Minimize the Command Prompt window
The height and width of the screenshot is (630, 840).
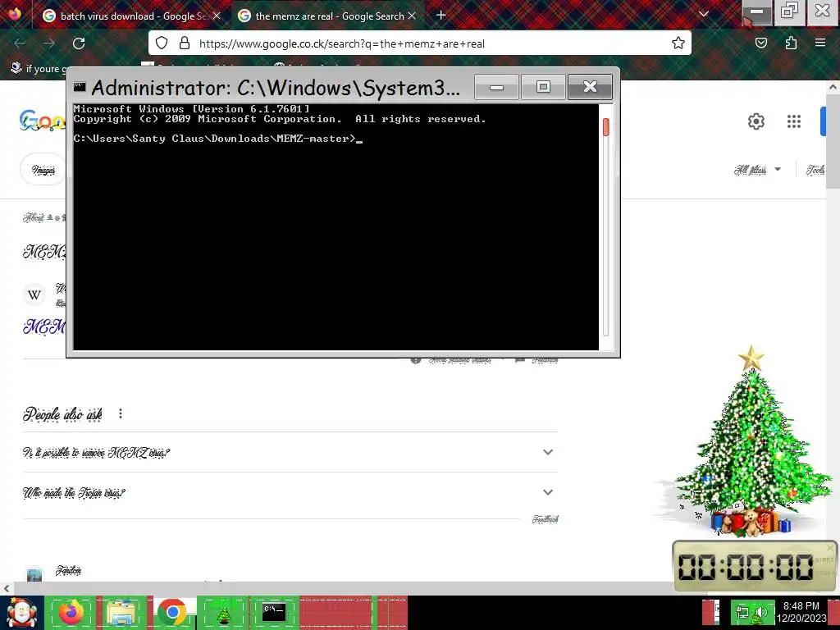(x=496, y=87)
